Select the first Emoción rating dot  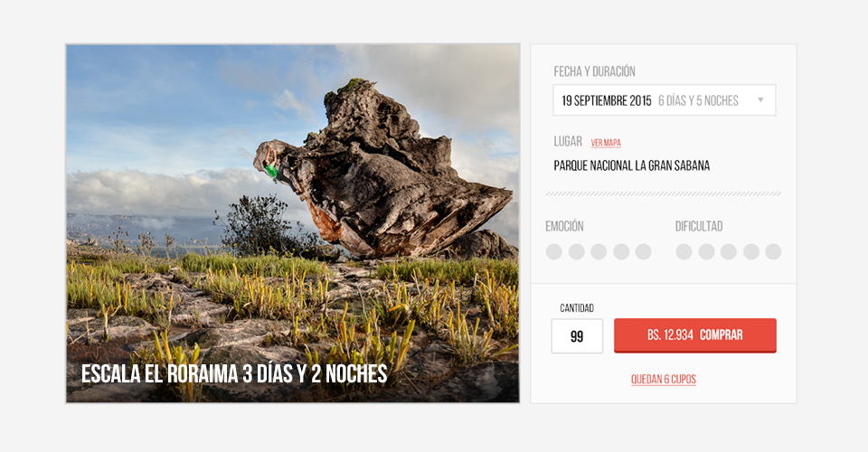coord(554,251)
